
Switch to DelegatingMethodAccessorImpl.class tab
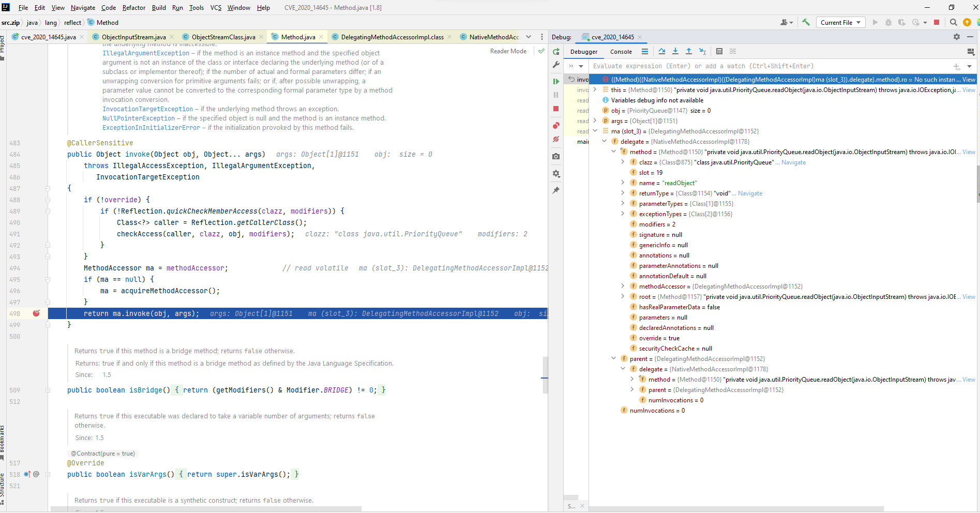pos(392,37)
